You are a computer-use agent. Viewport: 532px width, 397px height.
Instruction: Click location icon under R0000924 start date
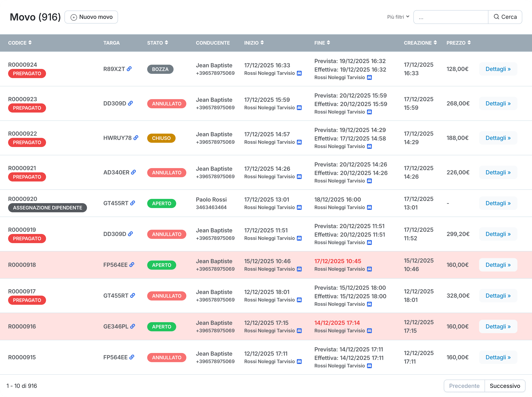pos(299,73)
